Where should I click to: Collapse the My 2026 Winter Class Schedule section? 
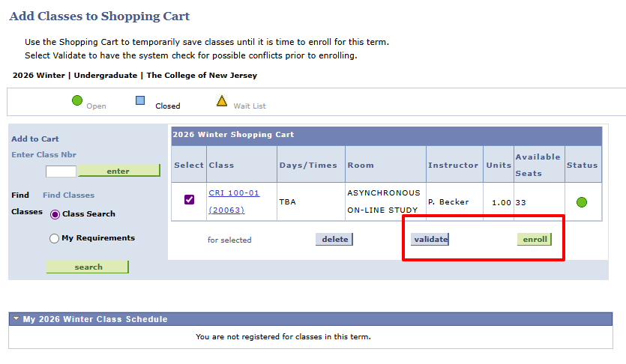pos(16,319)
